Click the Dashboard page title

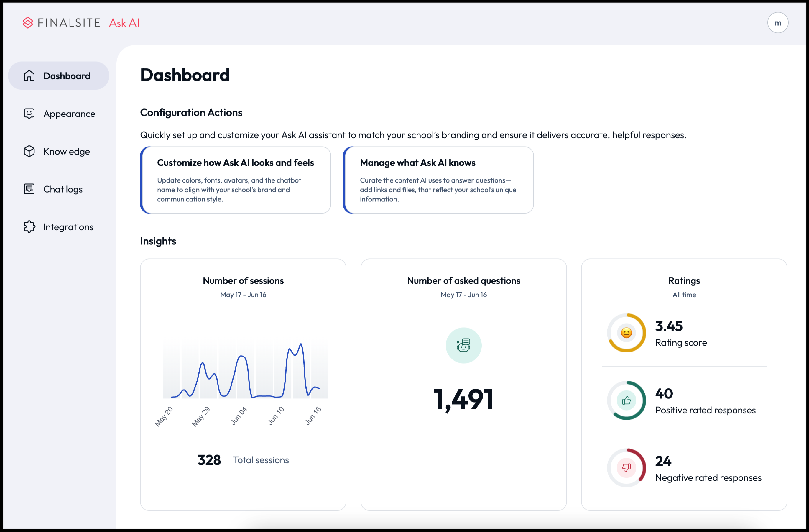point(185,75)
